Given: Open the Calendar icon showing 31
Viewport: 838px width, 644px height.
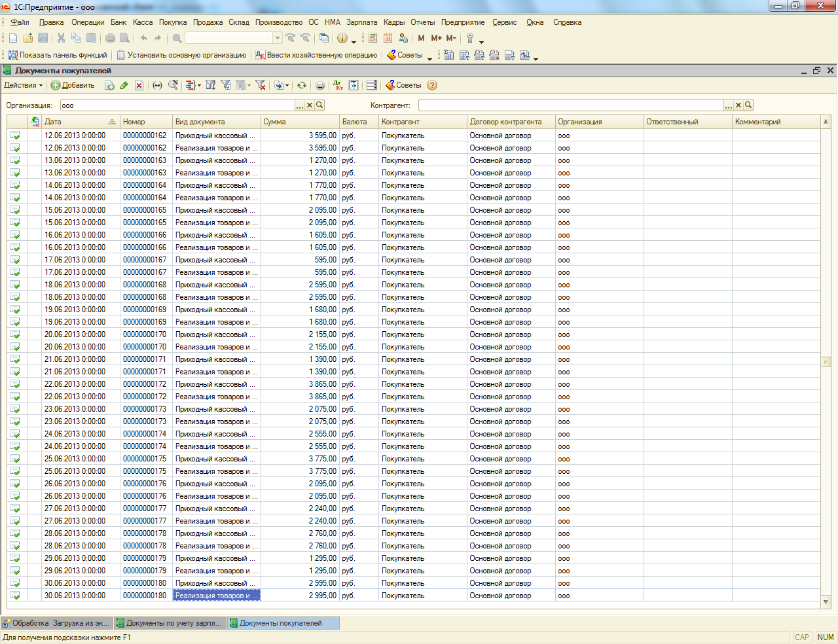Looking at the screenshot, I should (388, 38).
